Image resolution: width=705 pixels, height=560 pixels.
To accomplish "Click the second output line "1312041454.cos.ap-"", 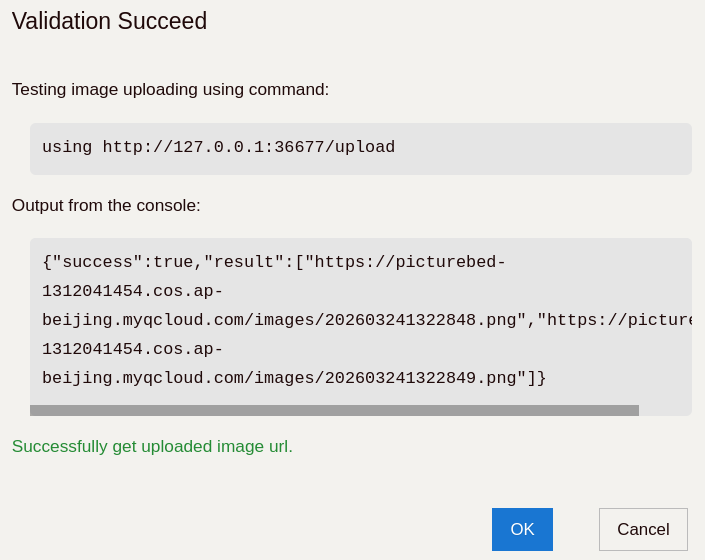I will 132,291.
